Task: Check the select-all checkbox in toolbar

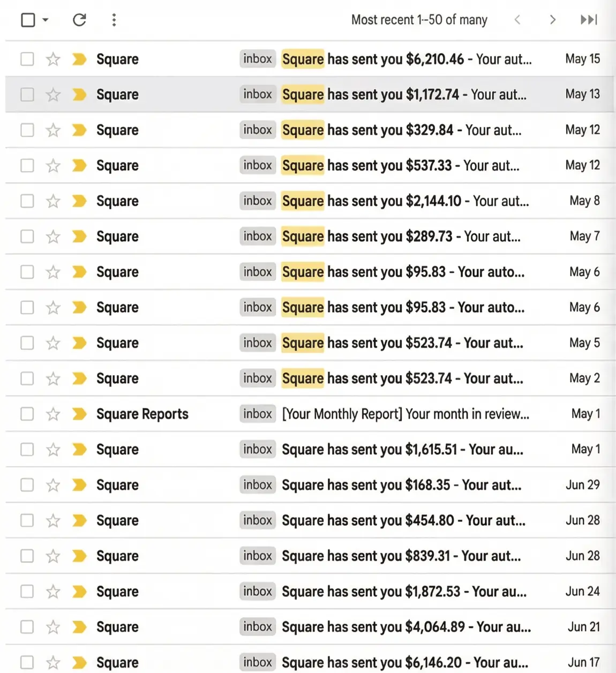Action: (x=28, y=20)
